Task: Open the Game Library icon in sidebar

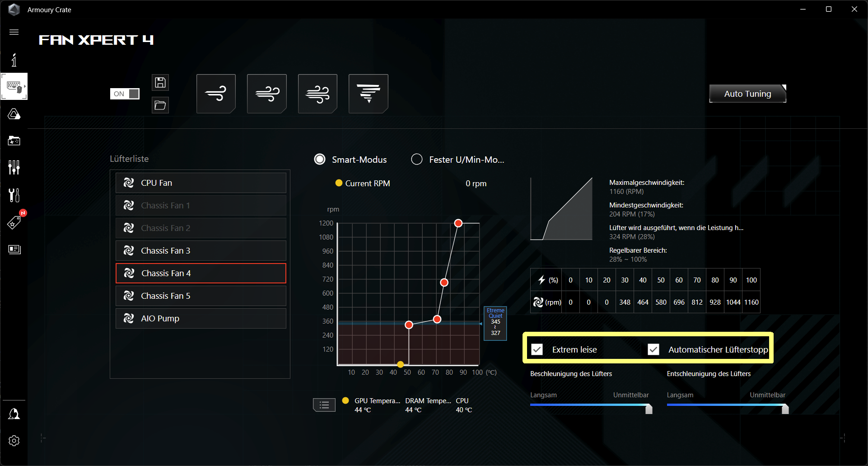Action: 14,141
